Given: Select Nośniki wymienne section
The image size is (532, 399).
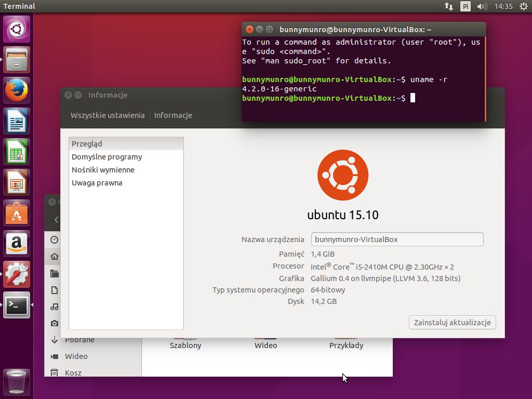Looking at the screenshot, I should tap(126, 170).
